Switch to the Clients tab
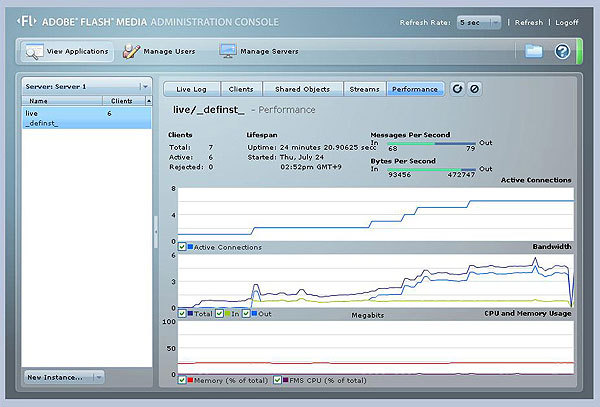Screen dimensions: 600x407 point(241,89)
